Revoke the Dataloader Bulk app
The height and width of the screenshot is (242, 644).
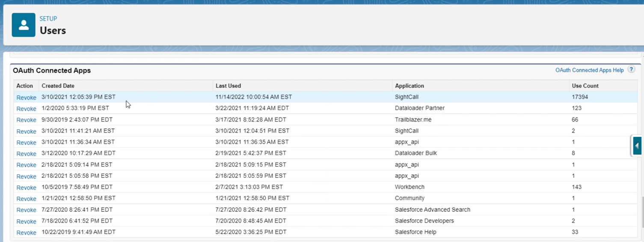[26, 153]
